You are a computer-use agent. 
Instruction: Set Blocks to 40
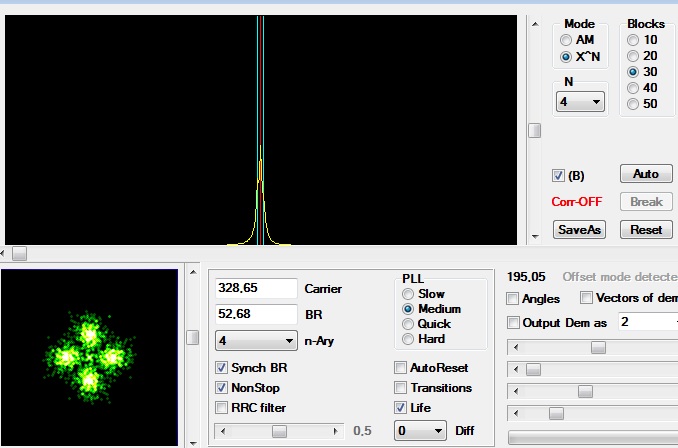[633, 88]
